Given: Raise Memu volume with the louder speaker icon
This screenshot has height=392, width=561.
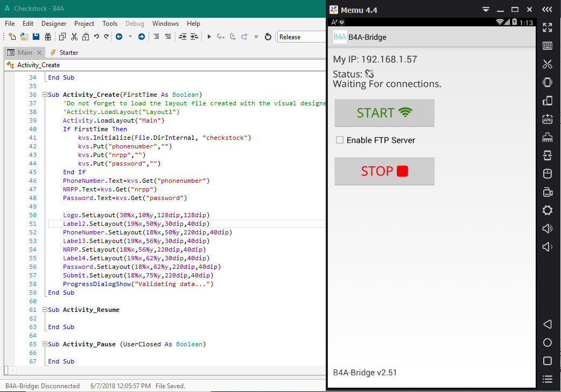Looking at the screenshot, I should [548, 229].
